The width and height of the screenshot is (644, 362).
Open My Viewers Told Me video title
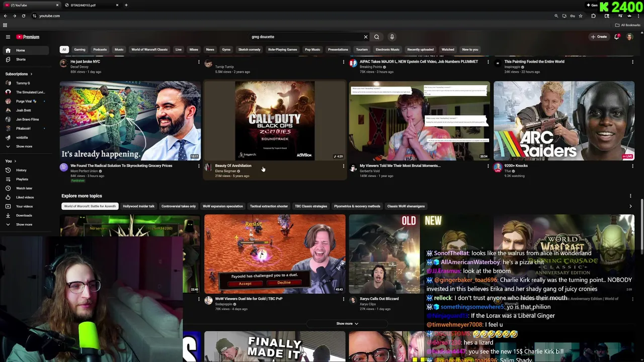point(400,165)
